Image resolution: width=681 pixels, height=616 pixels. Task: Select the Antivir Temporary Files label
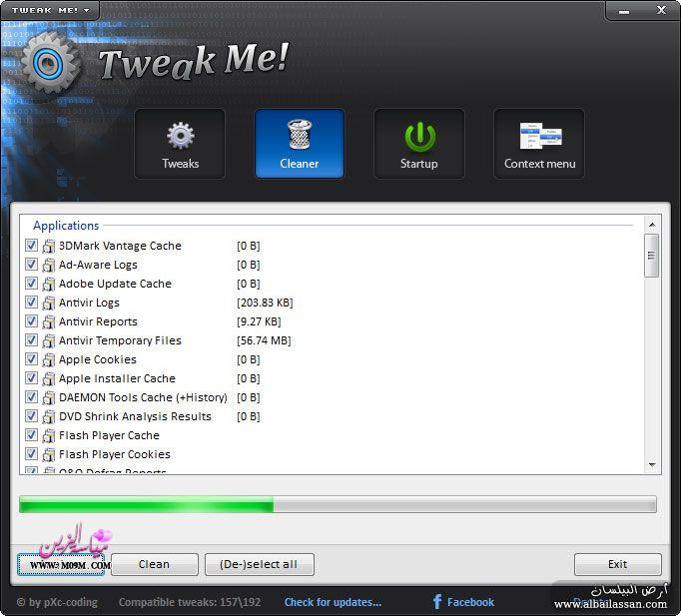point(120,340)
